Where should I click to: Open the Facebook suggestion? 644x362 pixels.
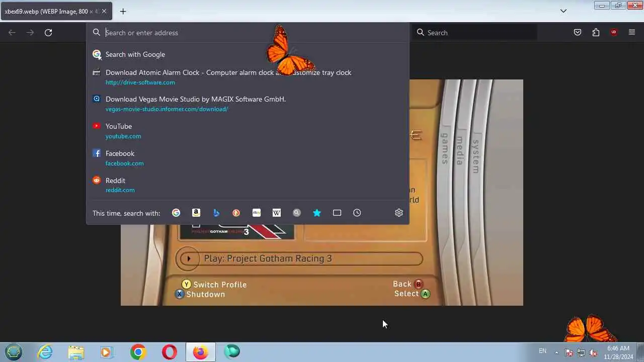click(248, 158)
